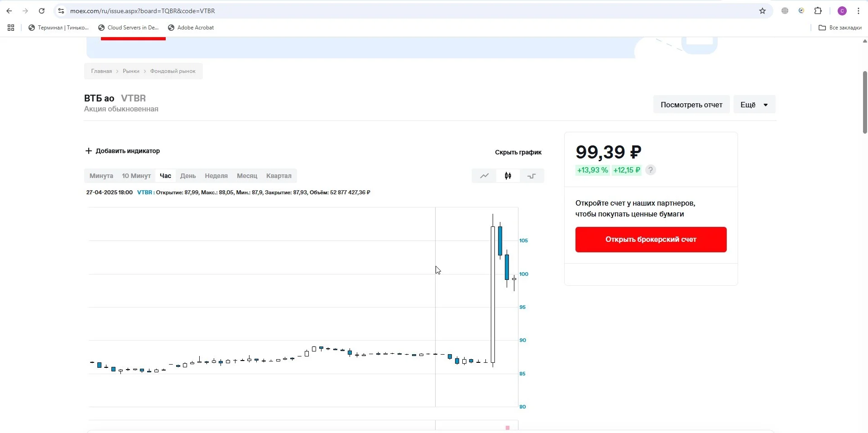868x433 pixels.
Task: Expand the Ещё dropdown
Action: tap(754, 105)
